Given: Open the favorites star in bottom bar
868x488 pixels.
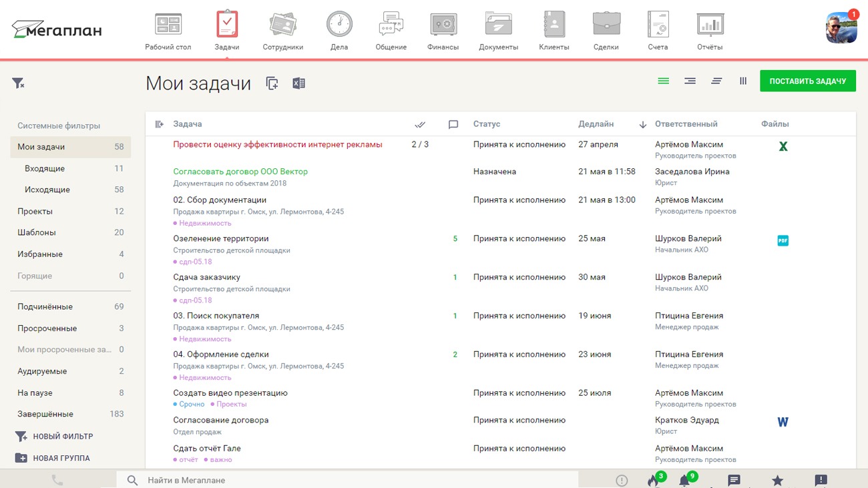Looking at the screenshot, I should [777, 480].
